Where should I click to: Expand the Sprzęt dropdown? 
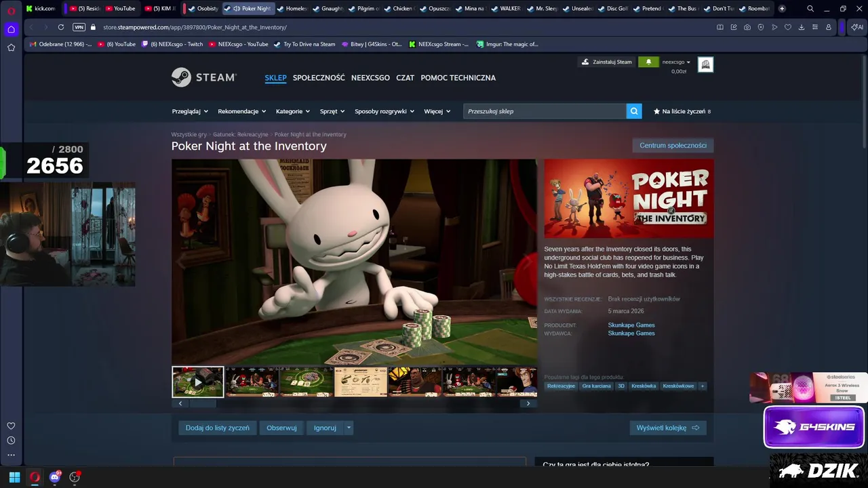tap(332, 111)
